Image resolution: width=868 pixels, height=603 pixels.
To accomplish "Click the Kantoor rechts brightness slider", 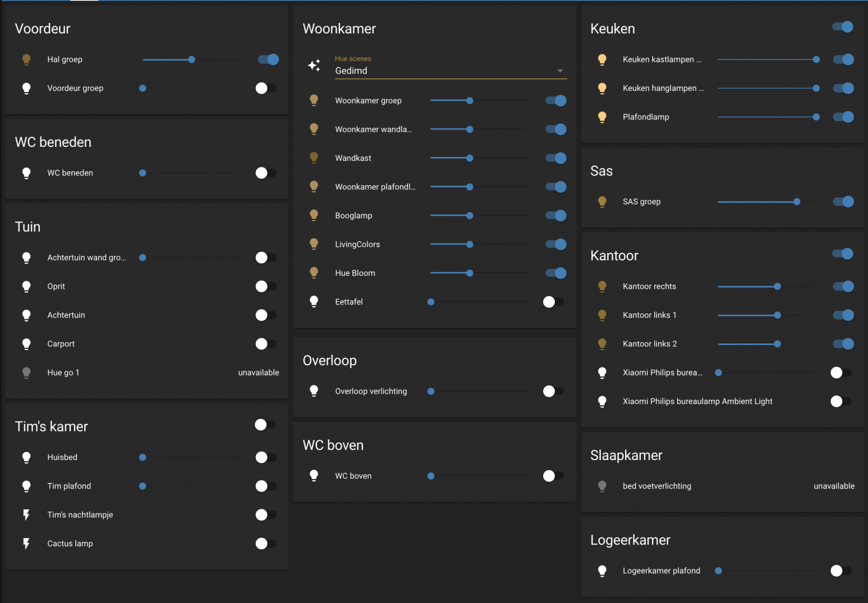I will click(x=766, y=286).
